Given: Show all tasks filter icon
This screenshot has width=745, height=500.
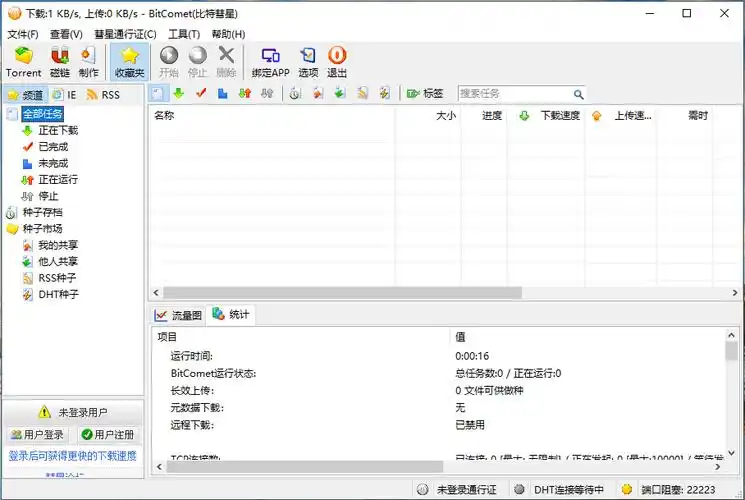Looking at the screenshot, I should coord(158,93).
